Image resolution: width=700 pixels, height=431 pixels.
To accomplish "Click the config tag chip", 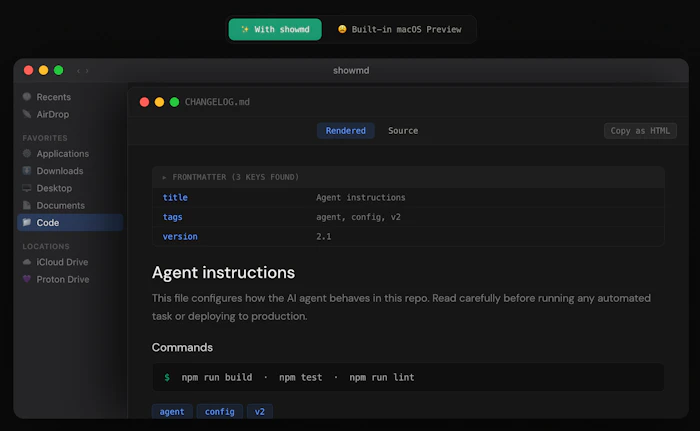I will [220, 411].
